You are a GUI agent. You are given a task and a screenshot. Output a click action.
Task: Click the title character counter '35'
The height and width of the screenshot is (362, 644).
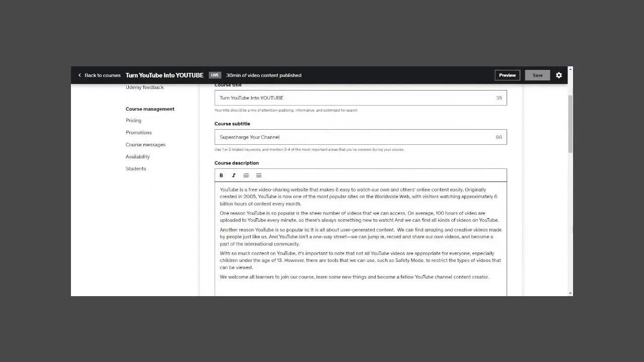pyautogui.click(x=499, y=98)
